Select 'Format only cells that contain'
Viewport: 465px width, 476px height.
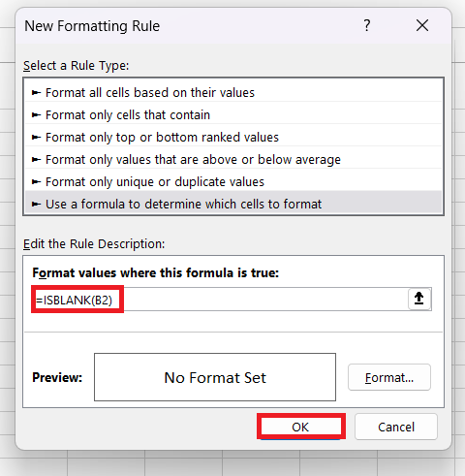[233, 115]
